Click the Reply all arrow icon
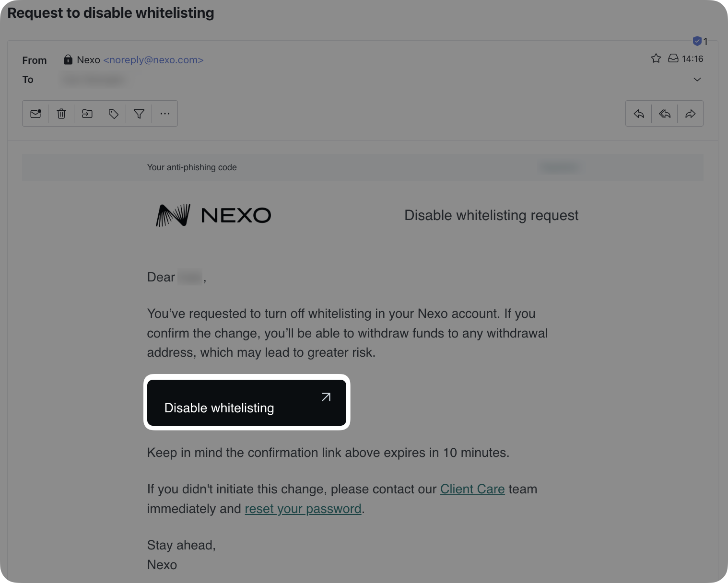Image resolution: width=728 pixels, height=583 pixels. [x=665, y=114]
